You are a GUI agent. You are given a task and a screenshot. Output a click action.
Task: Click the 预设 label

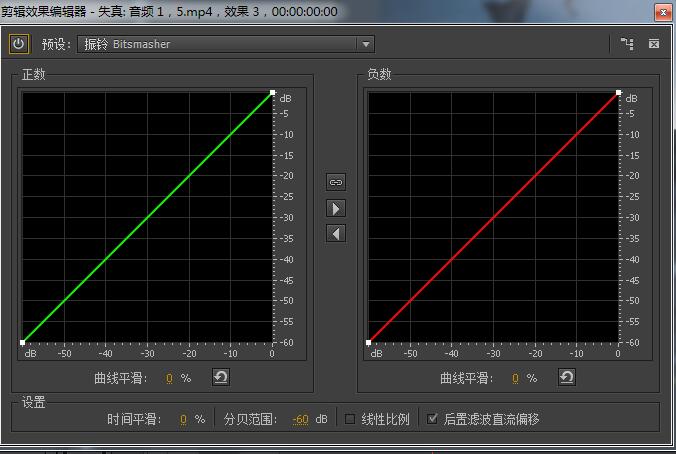[56, 44]
